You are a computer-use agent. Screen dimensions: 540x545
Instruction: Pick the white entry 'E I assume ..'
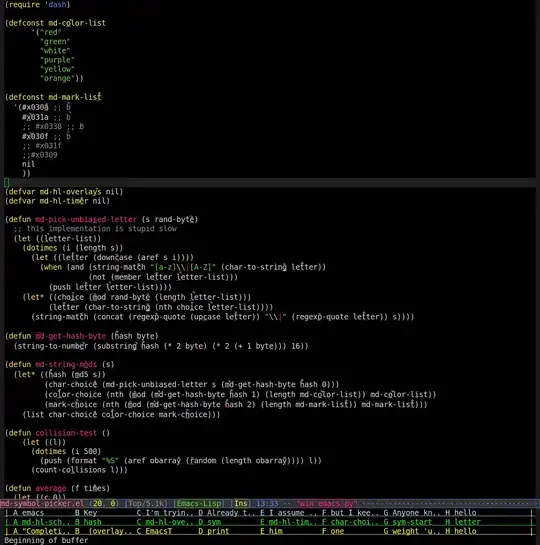click(x=287, y=513)
